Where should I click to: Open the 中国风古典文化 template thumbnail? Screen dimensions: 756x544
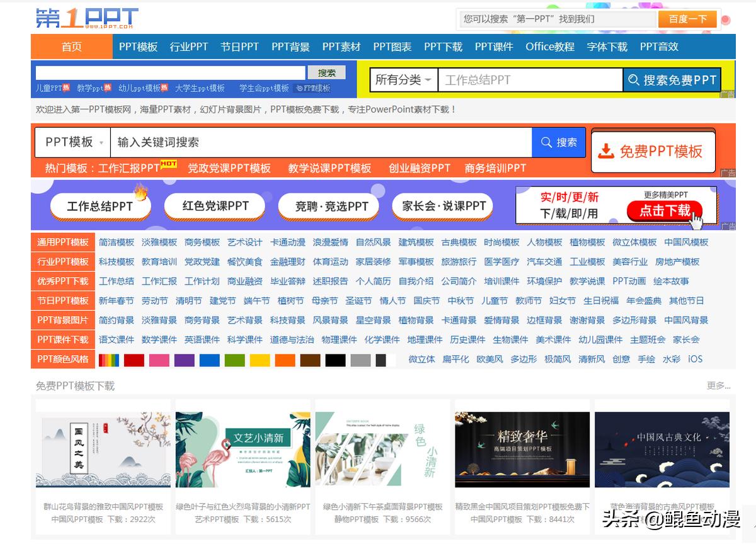662,450
